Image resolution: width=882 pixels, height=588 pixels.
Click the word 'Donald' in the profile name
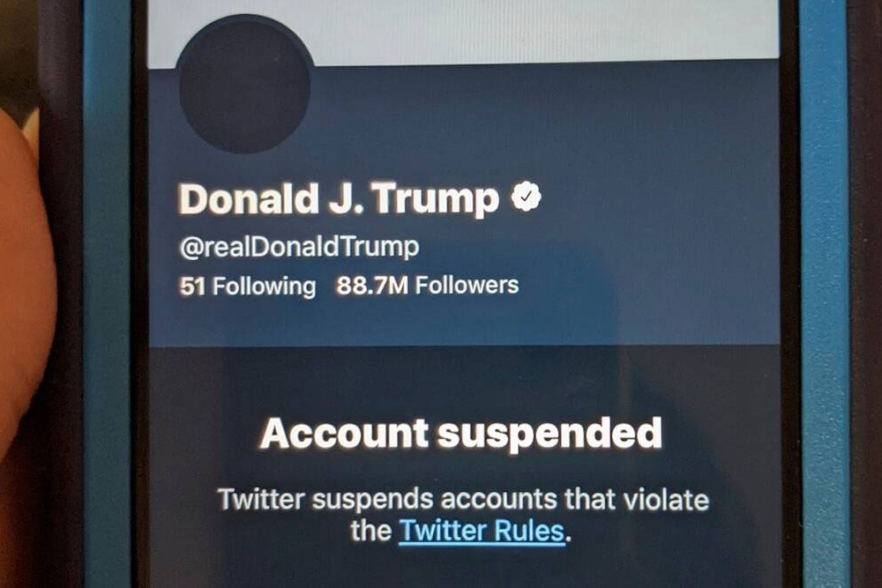(x=249, y=198)
